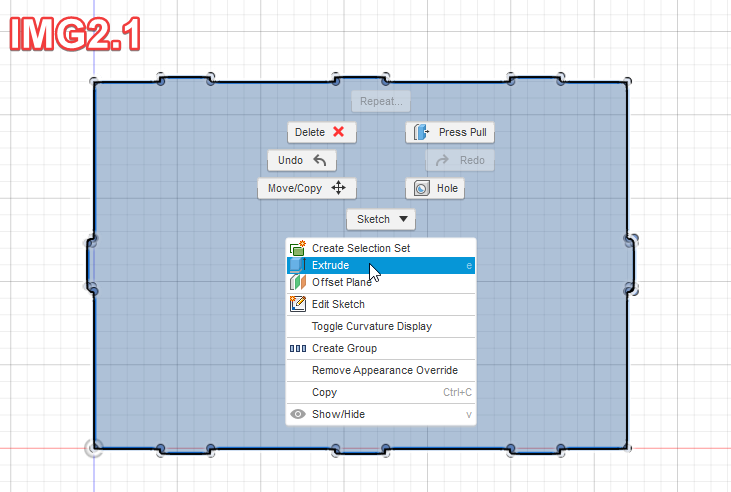Viewport: 731px width, 492px height.
Task: Select Toggle Curvature Display
Action: pyautogui.click(x=381, y=326)
